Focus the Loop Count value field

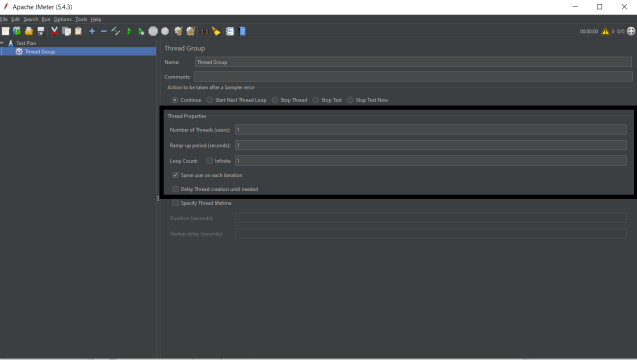point(431,161)
